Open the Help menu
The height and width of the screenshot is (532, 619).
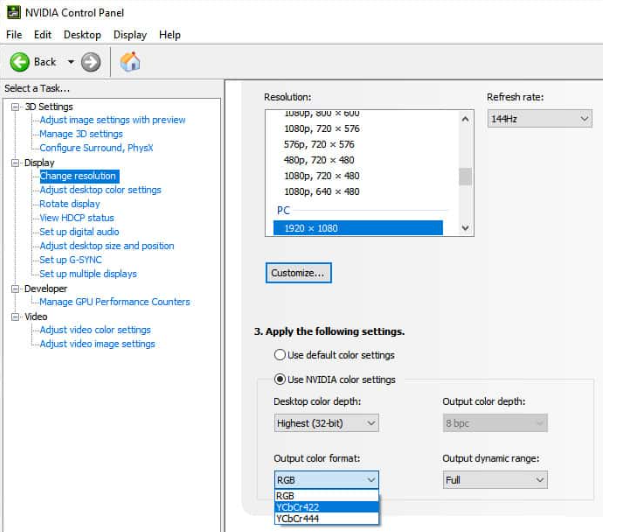tap(170, 35)
